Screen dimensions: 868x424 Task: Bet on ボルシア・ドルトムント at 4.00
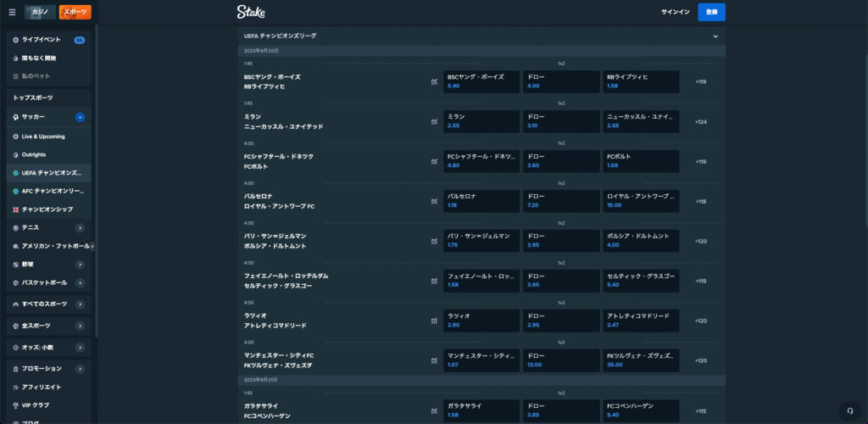(x=641, y=242)
